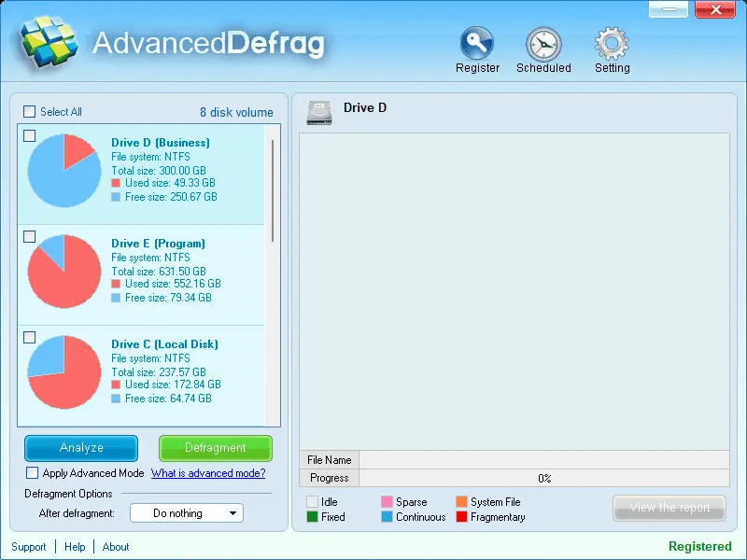Click the Analyze button

point(81,448)
